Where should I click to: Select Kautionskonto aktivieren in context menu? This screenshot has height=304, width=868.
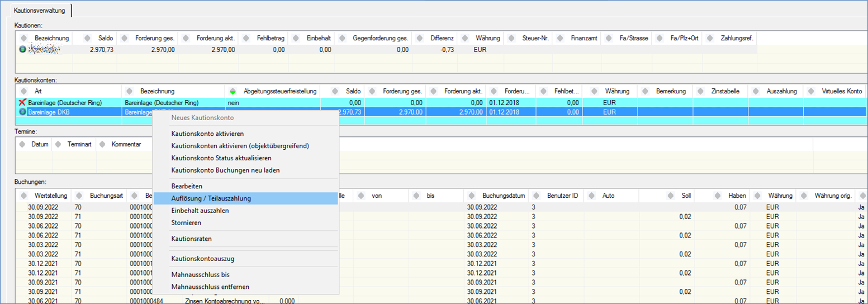click(x=207, y=134)
